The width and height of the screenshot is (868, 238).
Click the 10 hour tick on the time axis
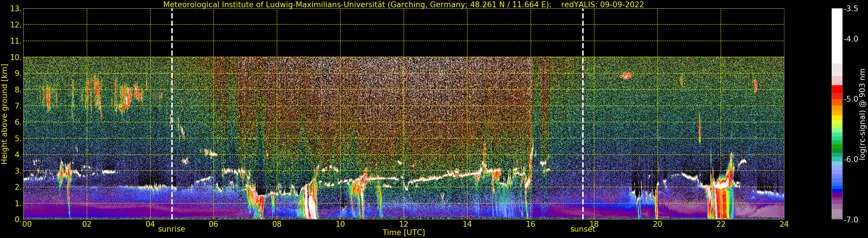coord(340,224)
